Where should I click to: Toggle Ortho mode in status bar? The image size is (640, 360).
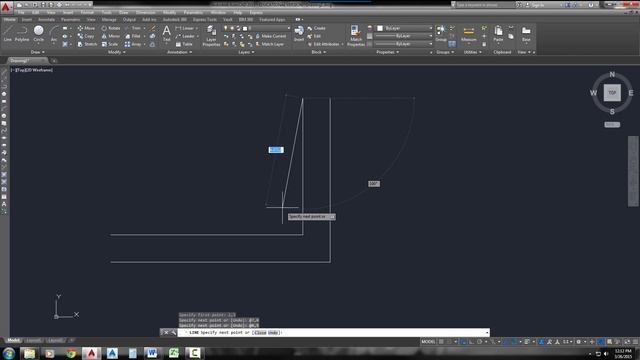[471, 342]
